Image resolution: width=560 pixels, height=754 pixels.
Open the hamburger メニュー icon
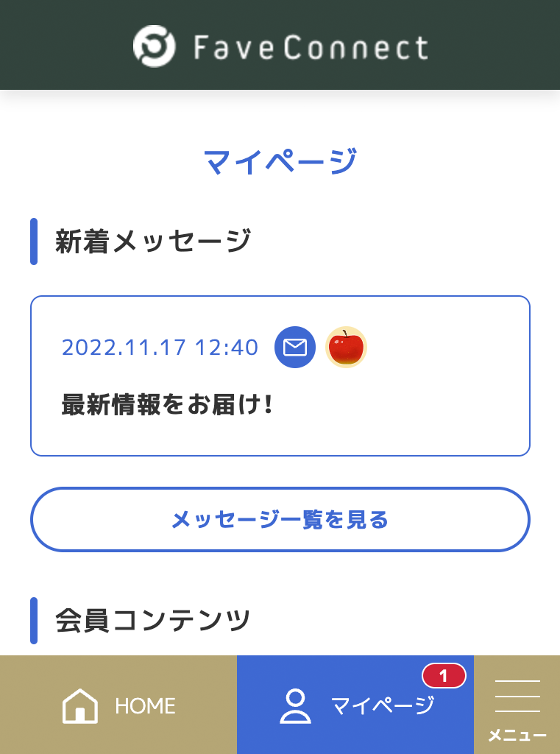click(x=517, y=697)
